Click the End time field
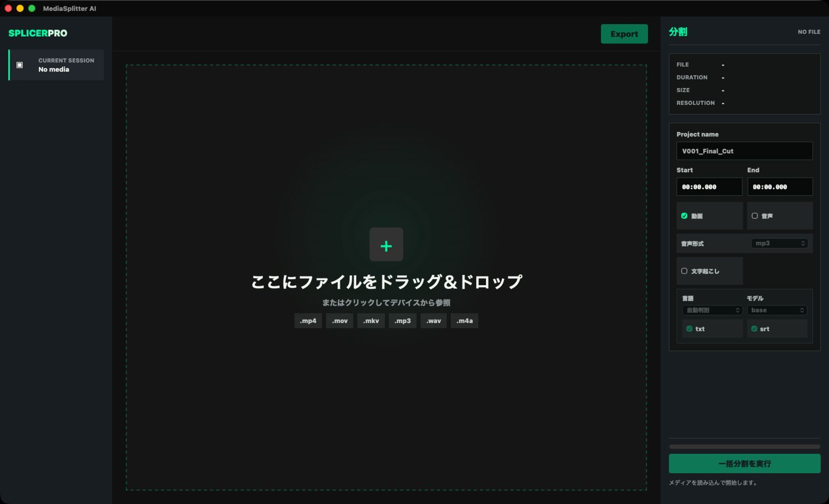 780,187
